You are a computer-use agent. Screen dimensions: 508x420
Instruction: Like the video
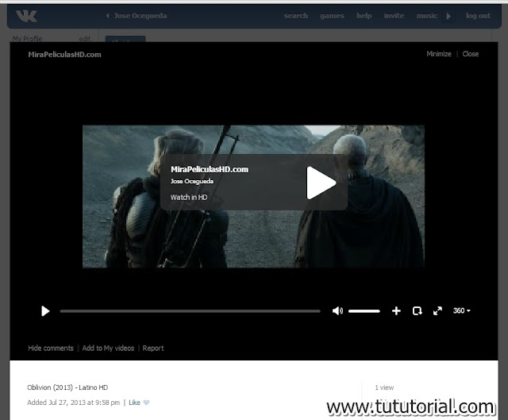tap(134, 403)
